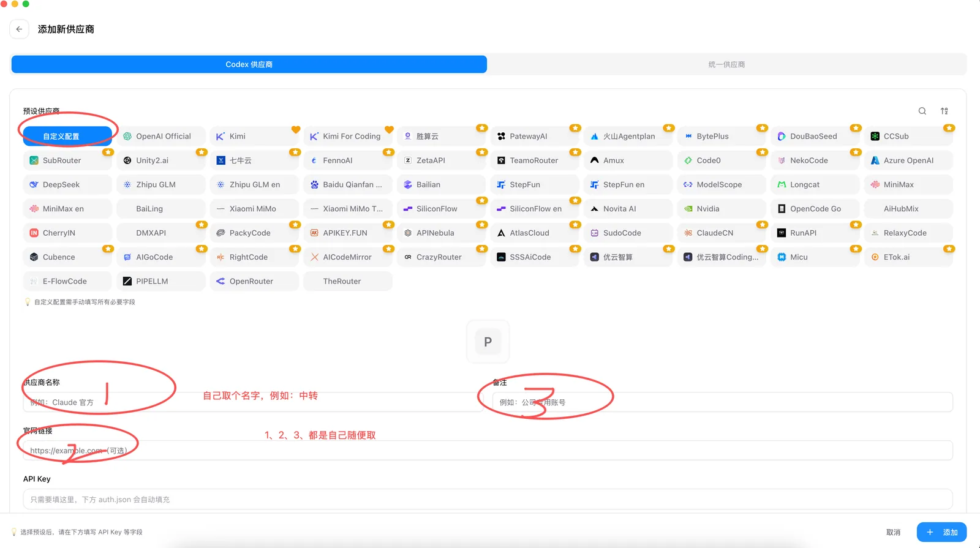Select FennoAI provider
The height and width of the screenshot is (548, 980).
tap(348, 160)
